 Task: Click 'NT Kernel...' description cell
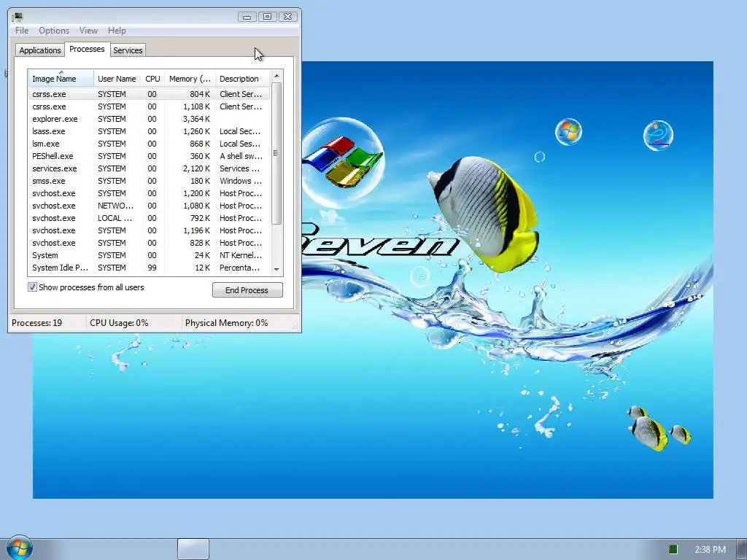pos(241,254)
